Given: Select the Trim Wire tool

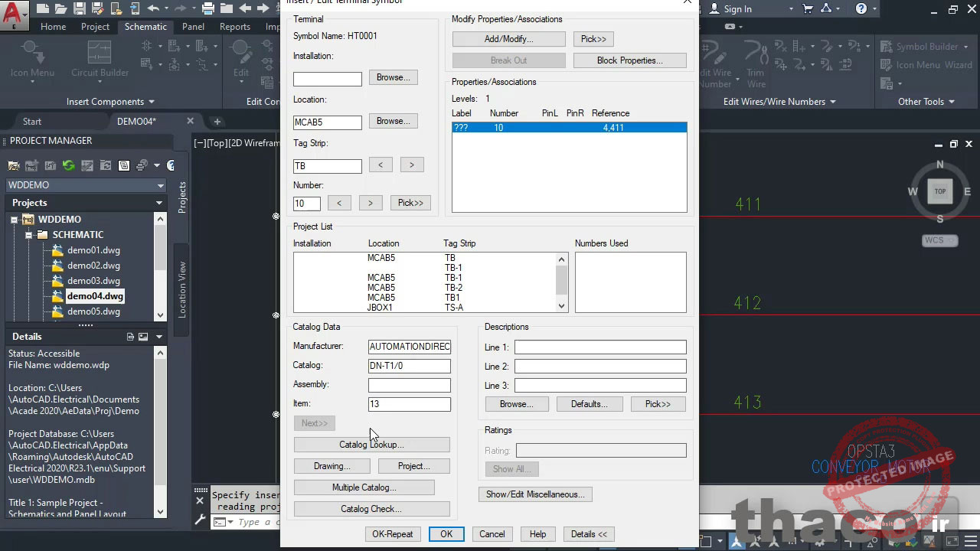Looking at the screenshot, I should (756, 65).
